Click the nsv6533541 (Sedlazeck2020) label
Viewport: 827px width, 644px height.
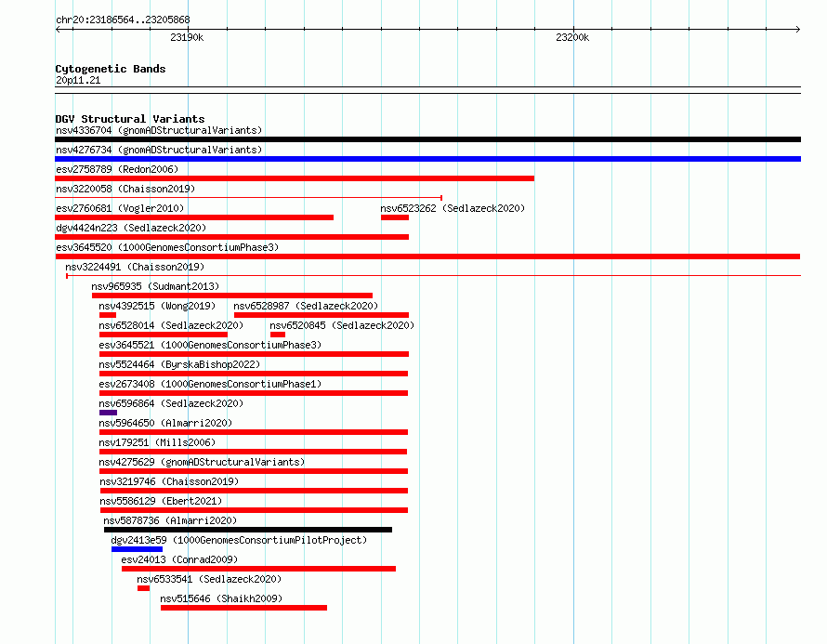coord(209,579)
